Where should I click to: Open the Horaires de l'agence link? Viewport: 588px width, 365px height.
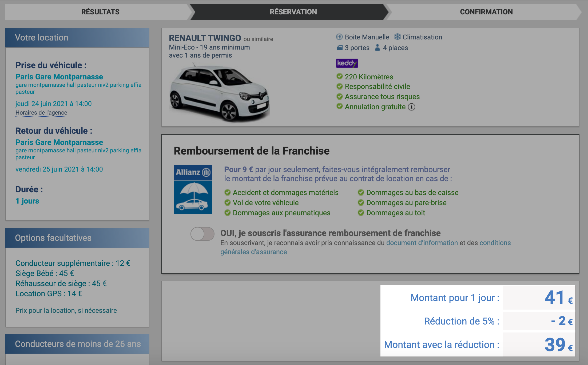tap(41, 113)
